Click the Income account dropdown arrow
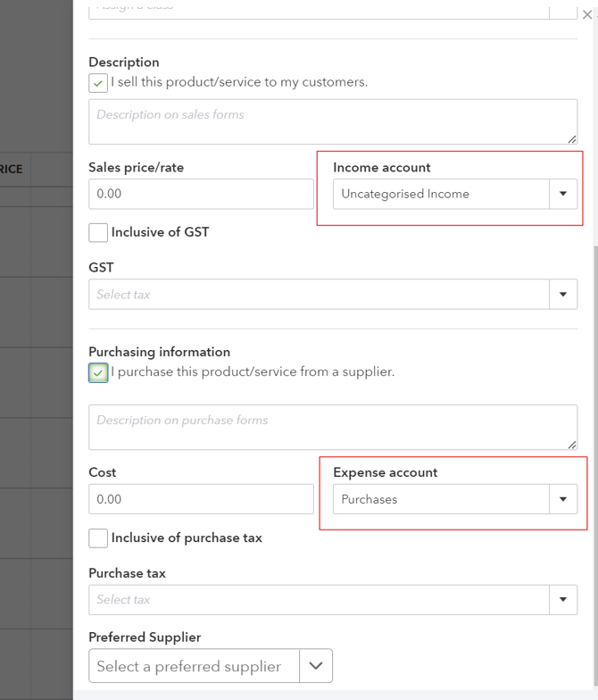The width and height of the screenshot is (598, 700). (x=563, y=194)
